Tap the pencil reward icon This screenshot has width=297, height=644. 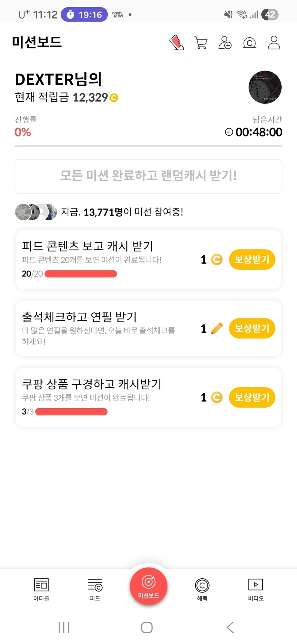click(x=216, y=328)
